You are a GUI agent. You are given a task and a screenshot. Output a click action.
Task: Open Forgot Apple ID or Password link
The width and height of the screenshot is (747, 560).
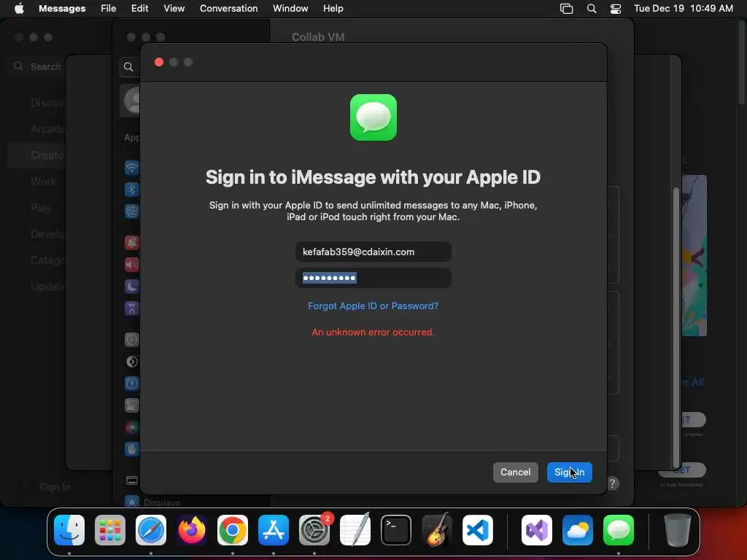click(x=373, y=306)
